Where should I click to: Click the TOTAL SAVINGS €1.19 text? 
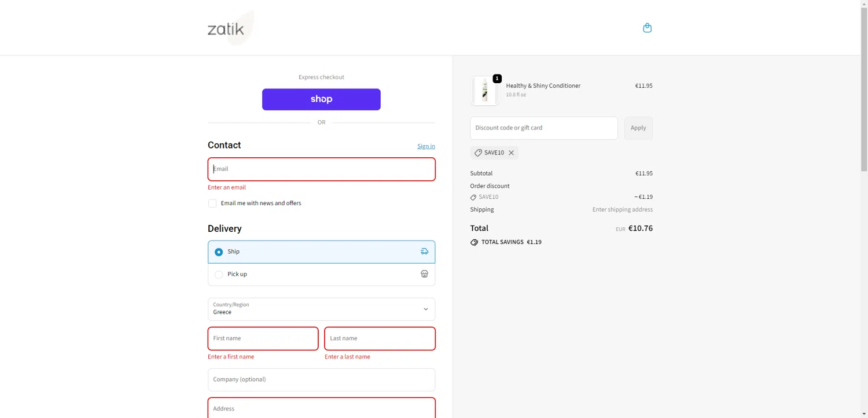coord(512,242)
